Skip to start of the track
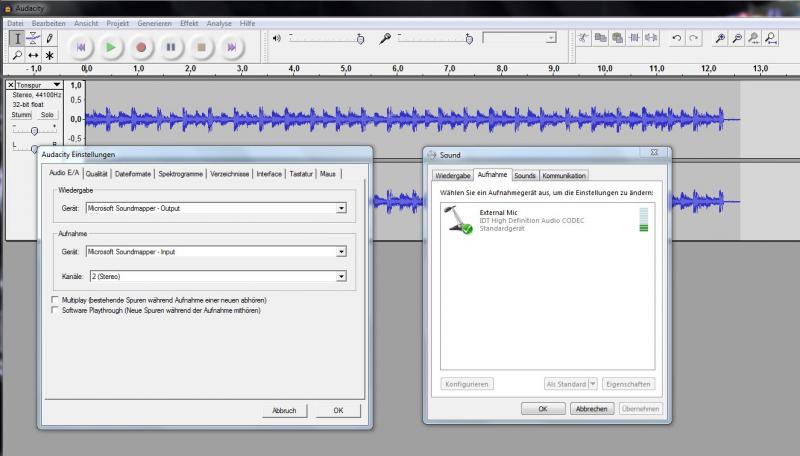800x456 pixels. coord(81,46)
